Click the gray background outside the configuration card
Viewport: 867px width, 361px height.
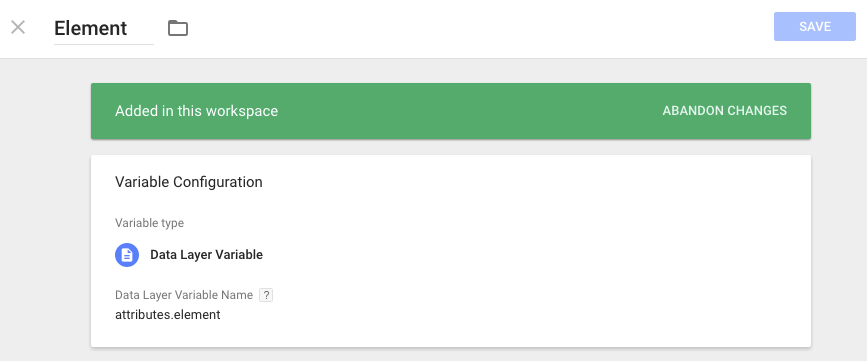(x=44, y=221)
